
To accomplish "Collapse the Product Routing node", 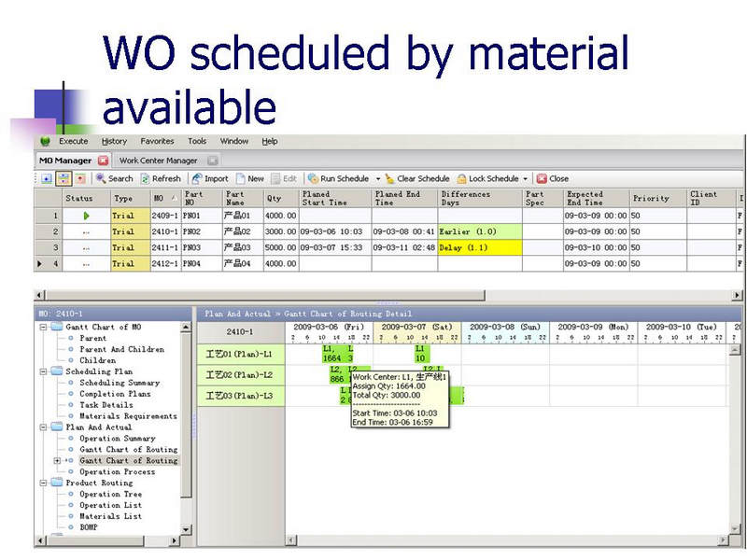I will coord(43,483).
